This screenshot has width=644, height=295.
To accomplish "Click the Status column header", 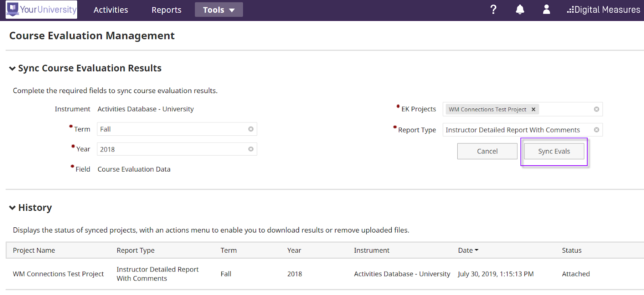I will pyautogui.click(x=572, y=250).
